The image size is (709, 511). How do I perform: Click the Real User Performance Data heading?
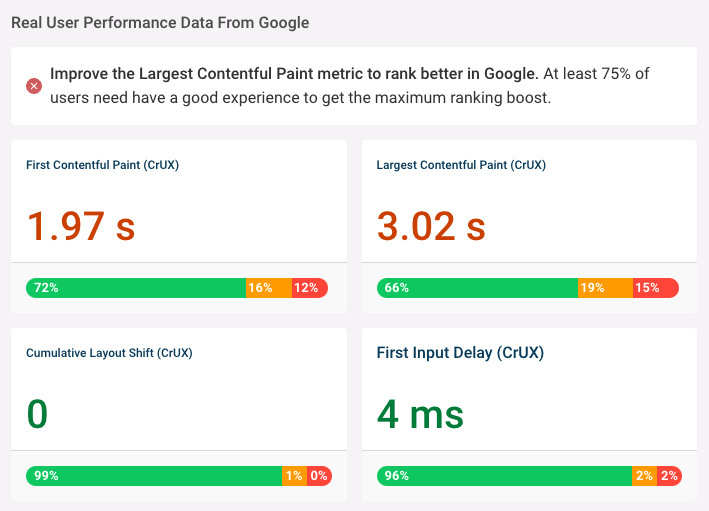click(160, 22)
